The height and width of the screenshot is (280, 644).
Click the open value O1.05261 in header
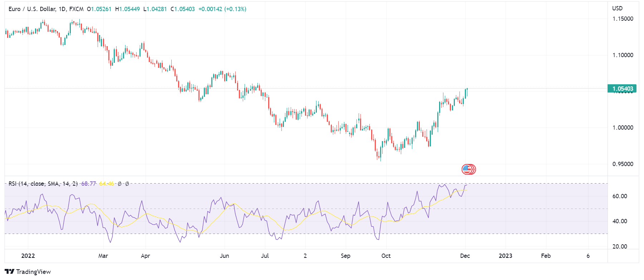(99, 9)
